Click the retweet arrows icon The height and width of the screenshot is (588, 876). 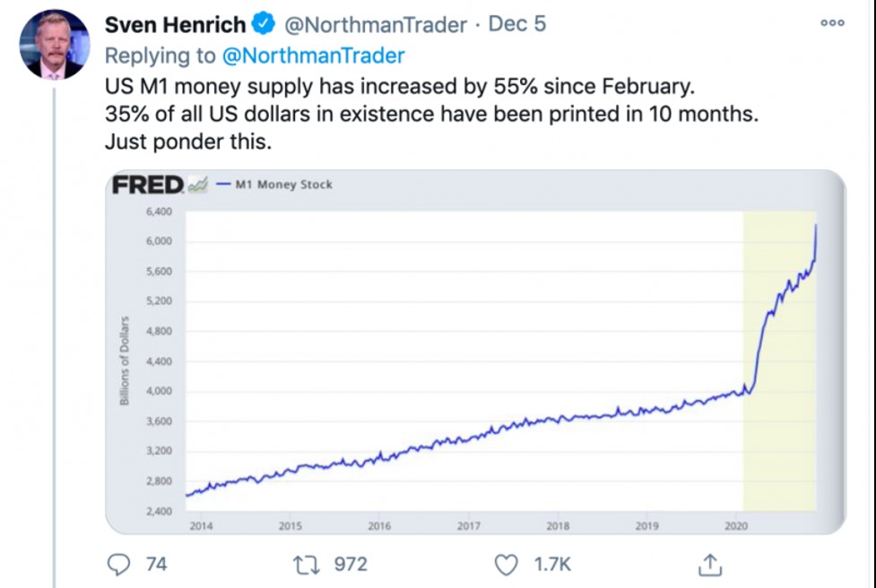point(306,564)
